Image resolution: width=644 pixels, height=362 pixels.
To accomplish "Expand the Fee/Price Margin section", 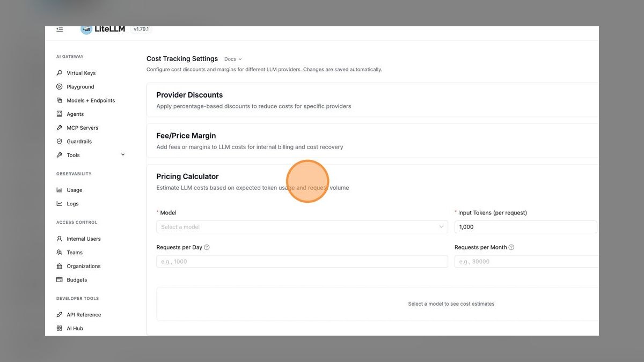I will (372, 141).
